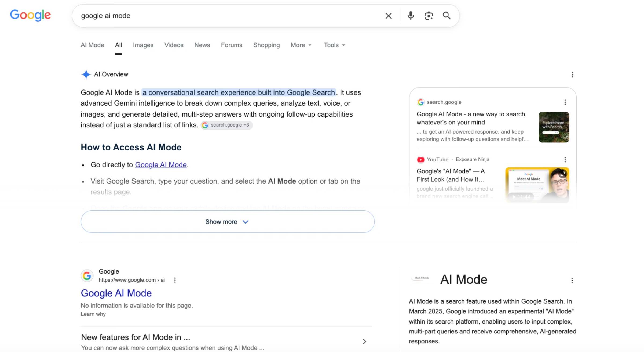The image size is (644, 352).
Task: Click Explore more with Search thumbnail
Action: tap(554, 127)
